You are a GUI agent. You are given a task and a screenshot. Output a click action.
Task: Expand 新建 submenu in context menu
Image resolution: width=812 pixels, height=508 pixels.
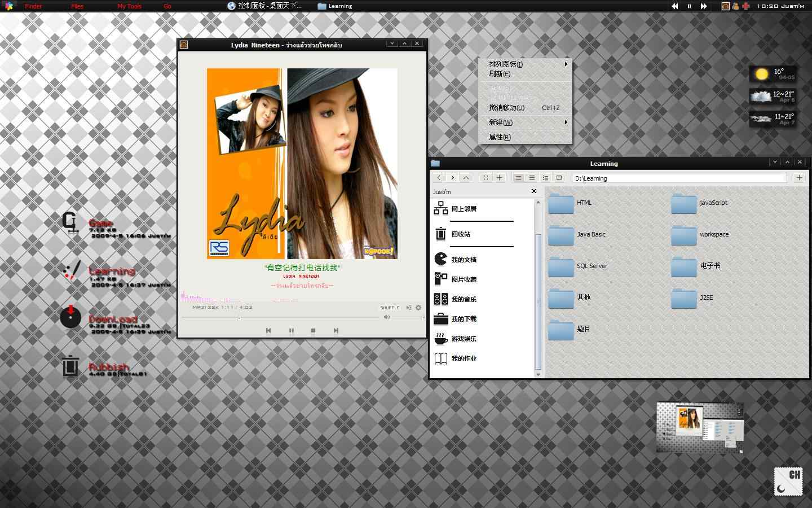[x=525, y=122]
